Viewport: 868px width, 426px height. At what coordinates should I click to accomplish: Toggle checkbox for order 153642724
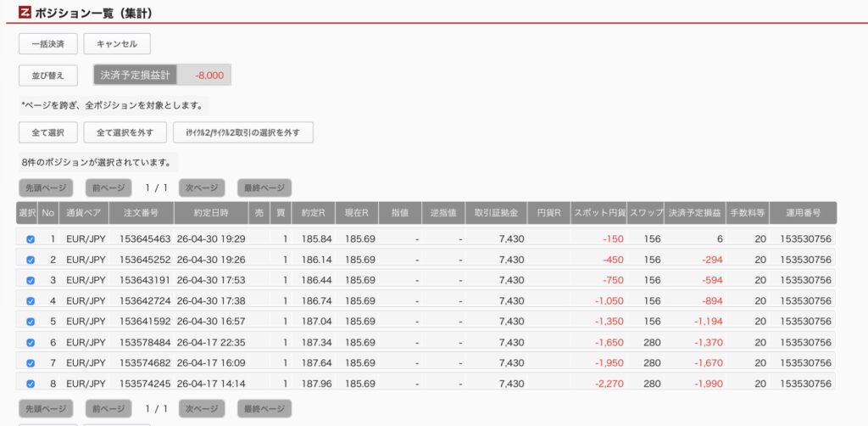click(x=31, y=300)
